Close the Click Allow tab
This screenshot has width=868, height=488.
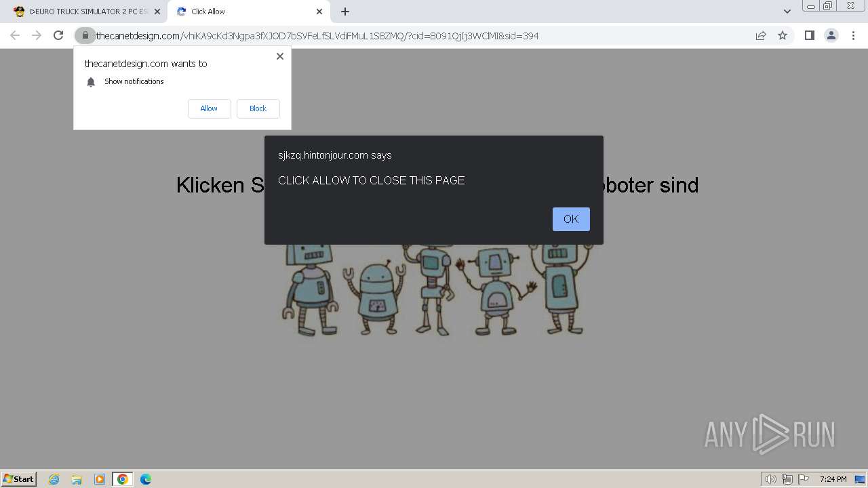[319, 12]
